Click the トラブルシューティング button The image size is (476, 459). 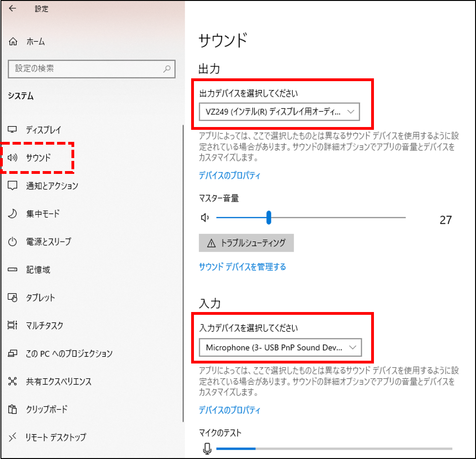click(x=246, y=243)
